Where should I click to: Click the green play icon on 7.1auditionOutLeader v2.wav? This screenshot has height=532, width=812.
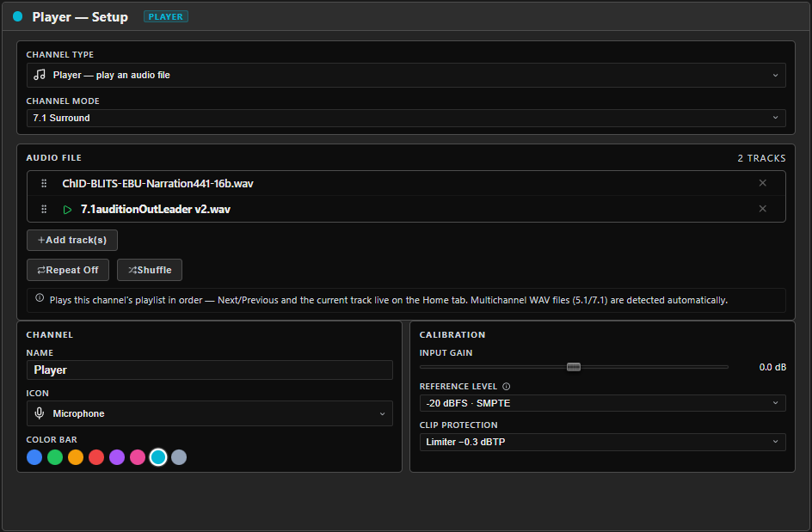pos(67,210)
